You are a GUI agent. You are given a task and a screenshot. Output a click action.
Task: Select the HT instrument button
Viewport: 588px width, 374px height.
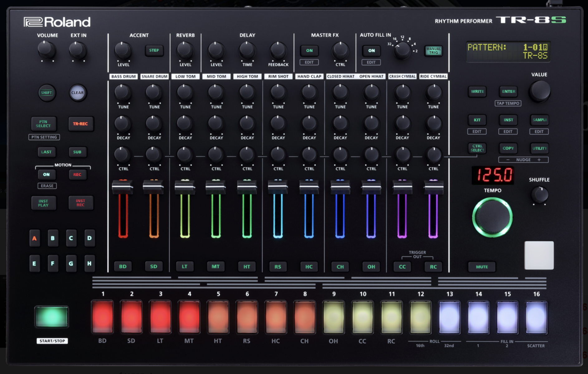247,266
